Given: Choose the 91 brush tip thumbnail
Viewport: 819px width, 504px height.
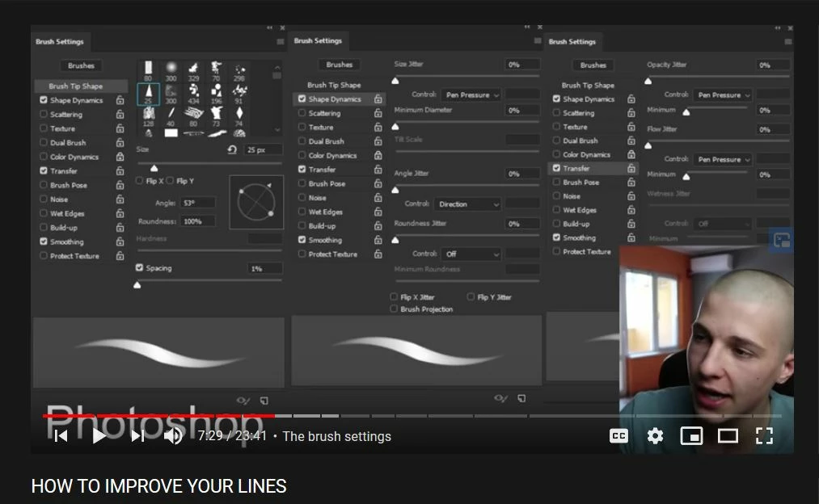Looking at the screenshot, I should (239, 94).
